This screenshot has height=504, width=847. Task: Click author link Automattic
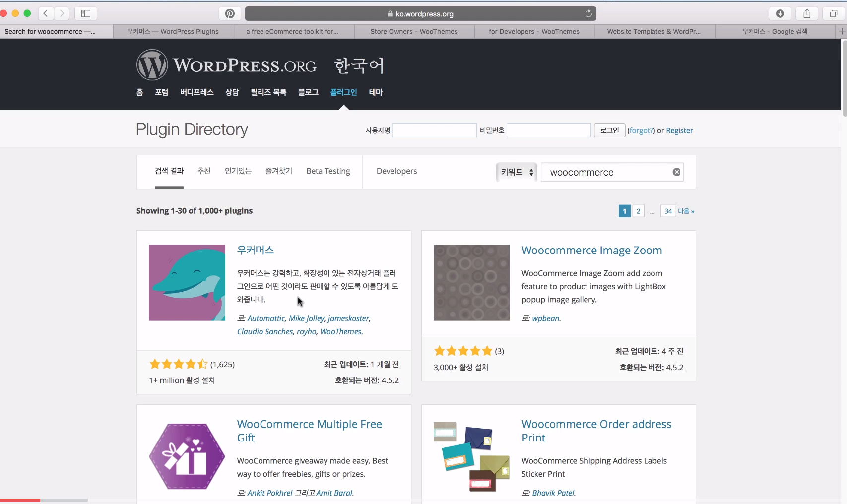pos(266,319)
